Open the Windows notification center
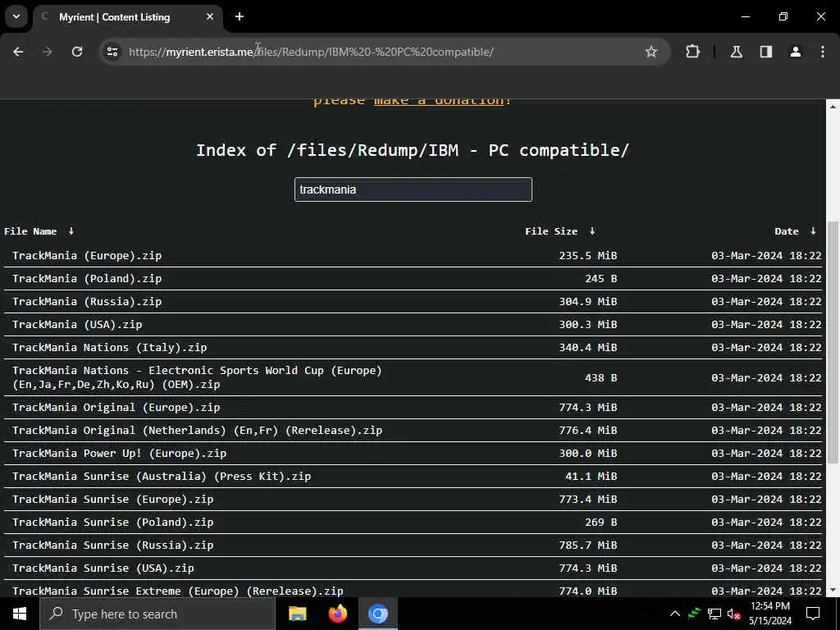 click(x=813, y=614)
